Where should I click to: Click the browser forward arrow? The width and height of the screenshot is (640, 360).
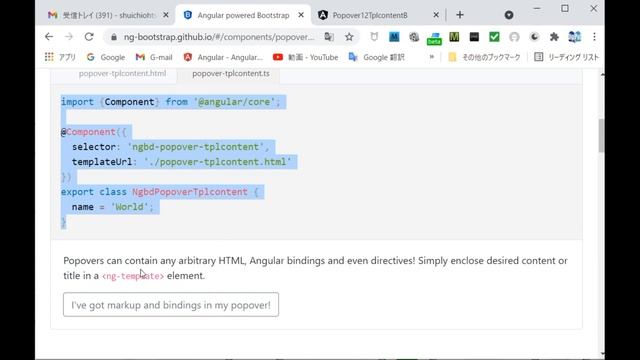(69, 37)
